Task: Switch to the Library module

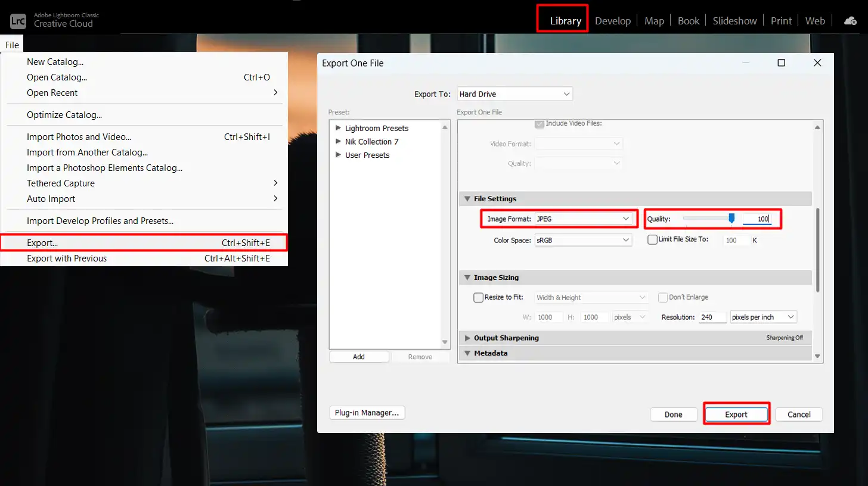Action: tap(565, 21)
